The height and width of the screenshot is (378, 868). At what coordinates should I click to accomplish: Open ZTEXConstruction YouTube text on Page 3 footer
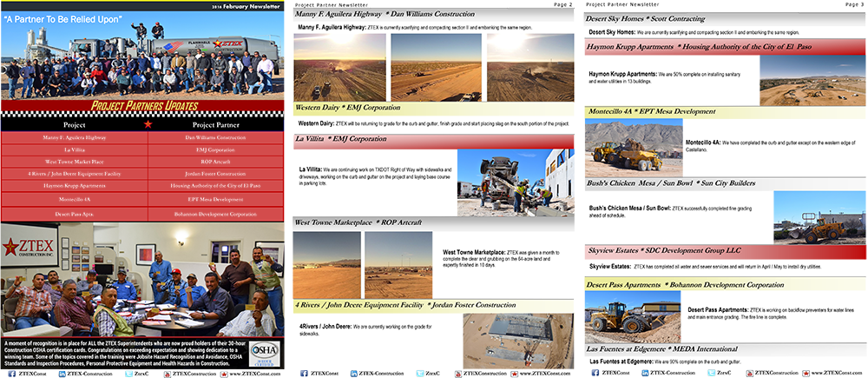[777, 373]
